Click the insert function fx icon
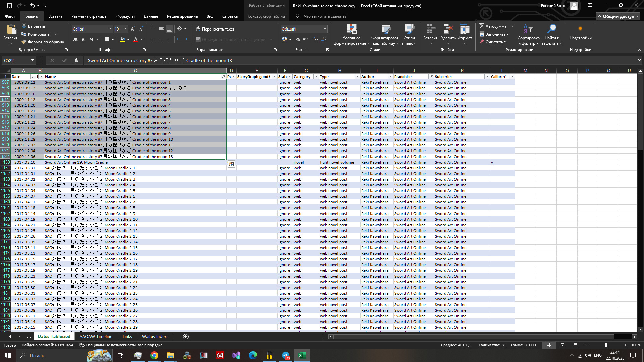Viewport: 644px width, 362px height. (76, 60)
